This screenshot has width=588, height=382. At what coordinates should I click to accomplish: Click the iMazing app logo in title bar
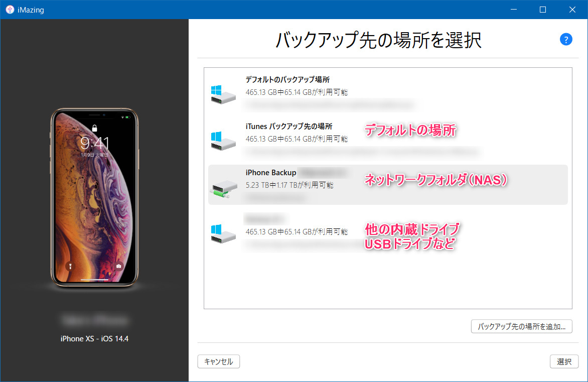[10, 10]
